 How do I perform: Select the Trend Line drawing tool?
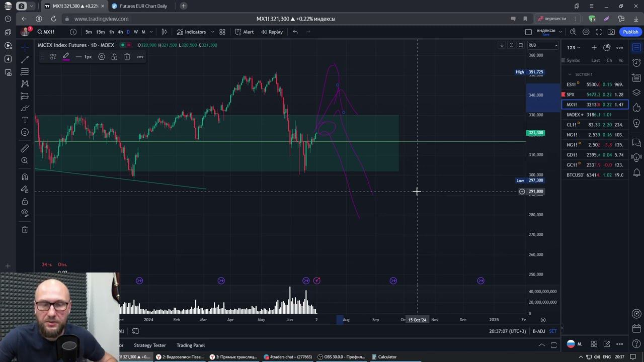pos(25,59)
